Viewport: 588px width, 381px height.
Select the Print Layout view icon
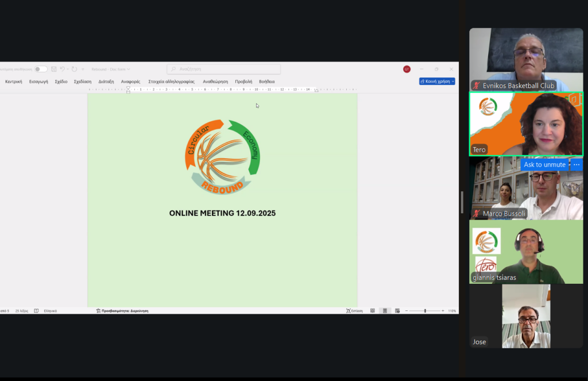tap(385, 310)
